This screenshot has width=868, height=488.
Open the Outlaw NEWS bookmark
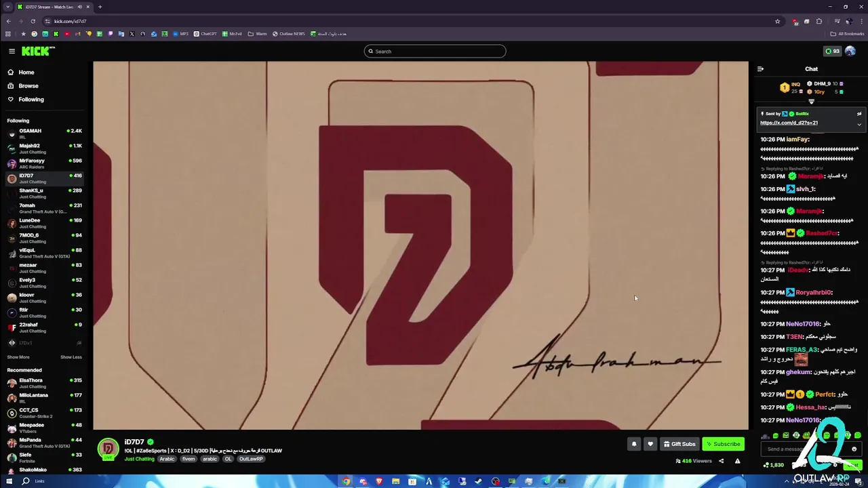click(288, 34)
